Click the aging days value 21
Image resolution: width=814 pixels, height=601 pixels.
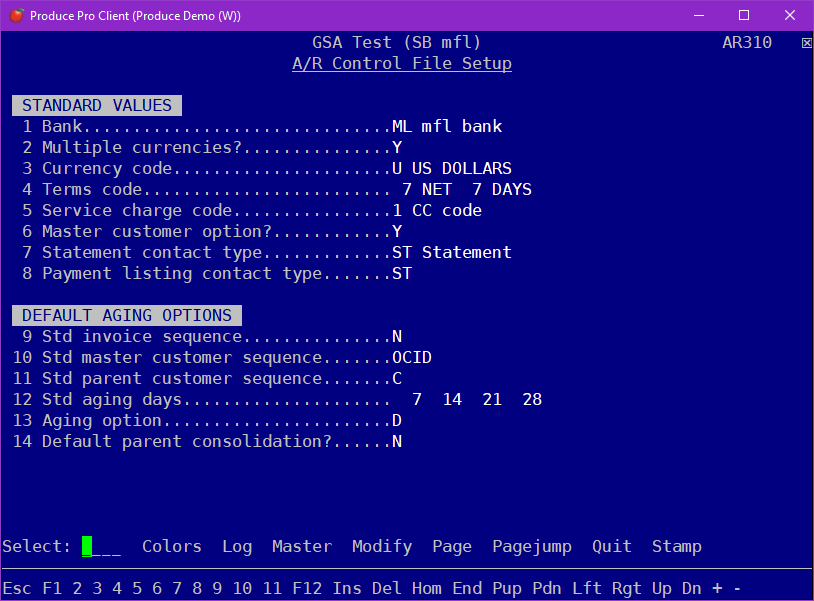point(492,399)
